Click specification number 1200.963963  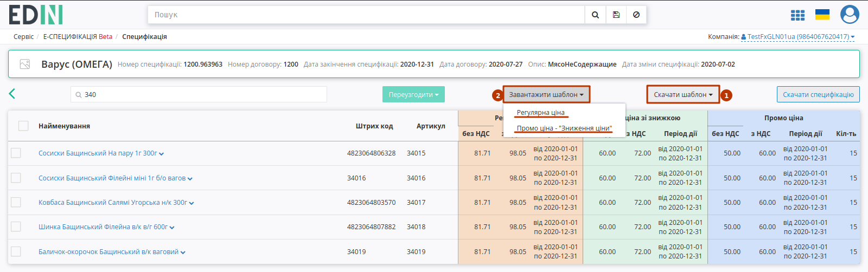(x=203, y=64)
